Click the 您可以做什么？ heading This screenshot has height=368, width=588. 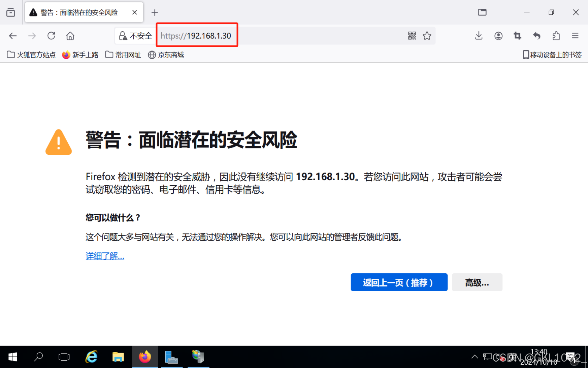pos(113,218)
